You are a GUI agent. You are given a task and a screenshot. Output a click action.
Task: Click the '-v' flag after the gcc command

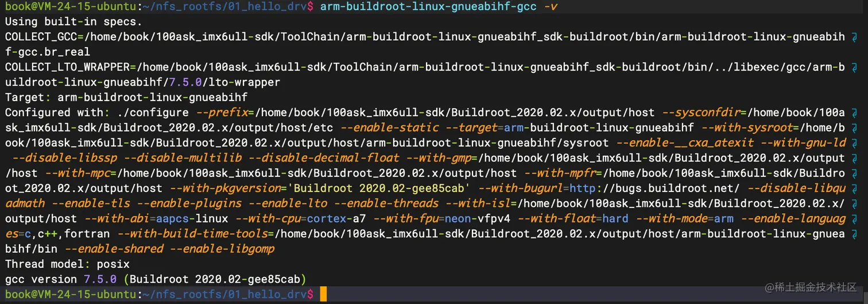tap(550, 7)
